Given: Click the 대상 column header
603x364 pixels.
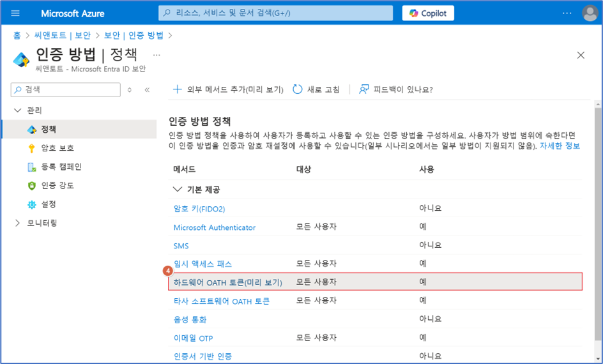Looking at the screenshot, I should 303,169.
